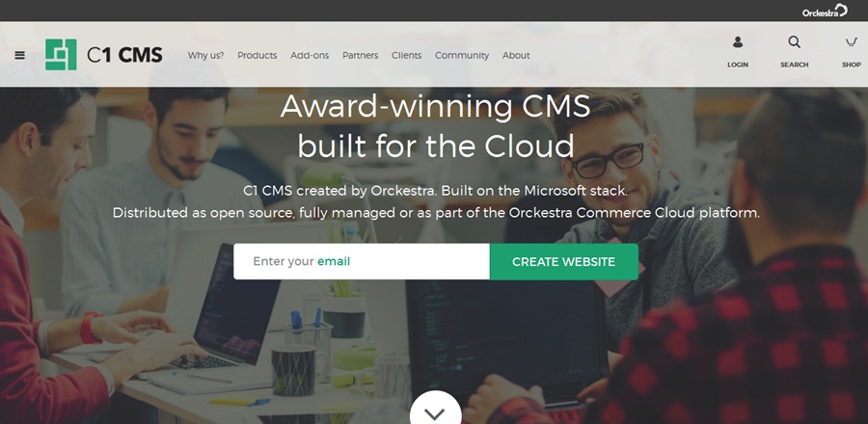This screenshot has height=424, width=868.
Task: Open the Community menu
Action: click(462, 55)
